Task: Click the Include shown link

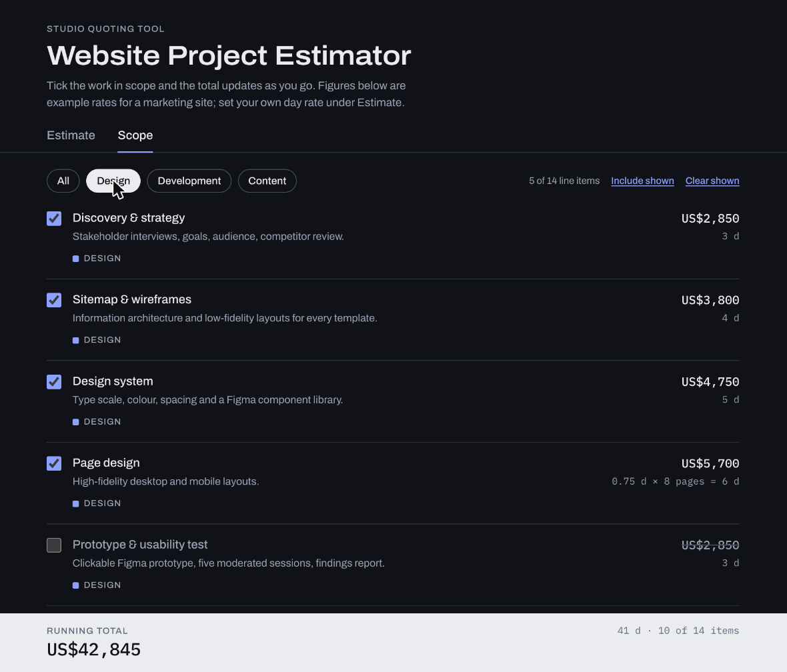Action: click(x=642, y=181)
